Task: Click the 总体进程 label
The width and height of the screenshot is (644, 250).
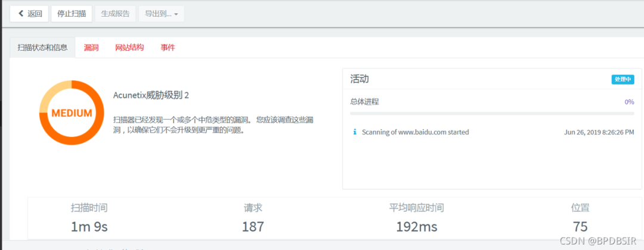Action: click(365, 102)
